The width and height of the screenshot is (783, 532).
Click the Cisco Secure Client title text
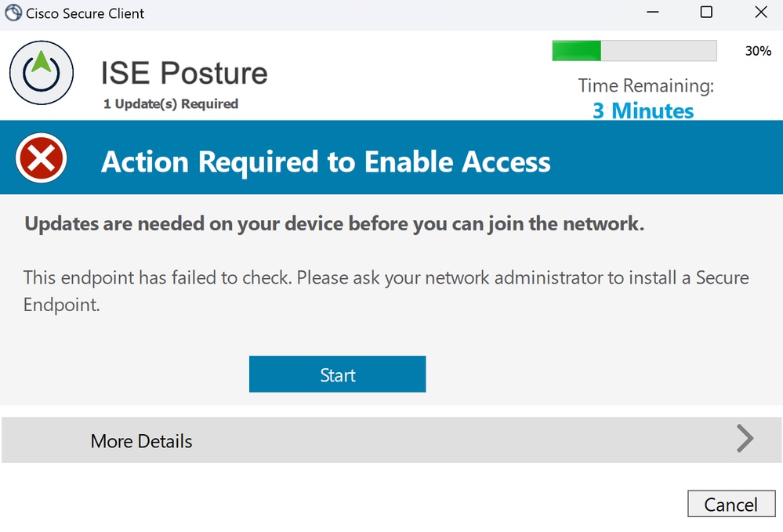pos(85,13)
